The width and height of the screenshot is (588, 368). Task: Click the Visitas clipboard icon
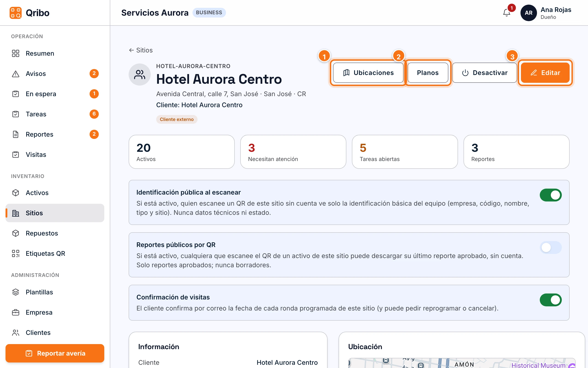(x=16, y=155)
